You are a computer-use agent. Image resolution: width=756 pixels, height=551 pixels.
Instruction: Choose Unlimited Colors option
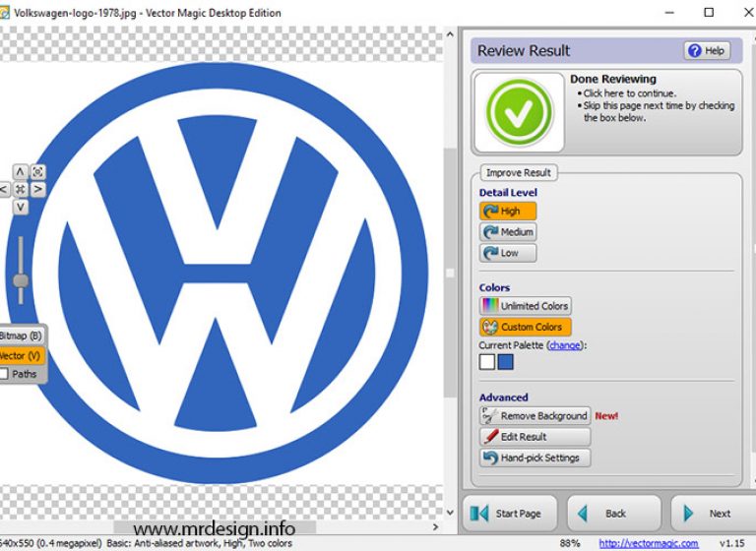point(525,306)
